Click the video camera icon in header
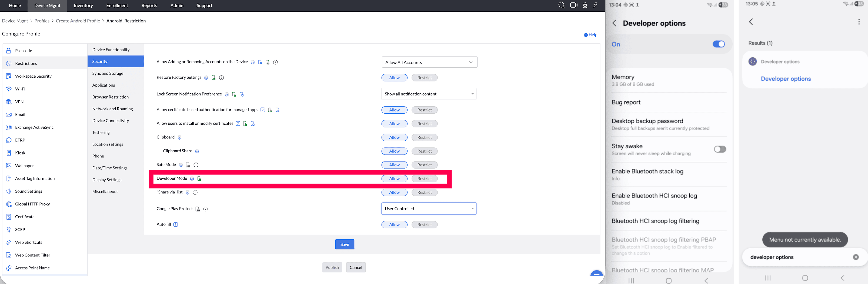This screenshot has width=868, height=284. click(573, 5)
